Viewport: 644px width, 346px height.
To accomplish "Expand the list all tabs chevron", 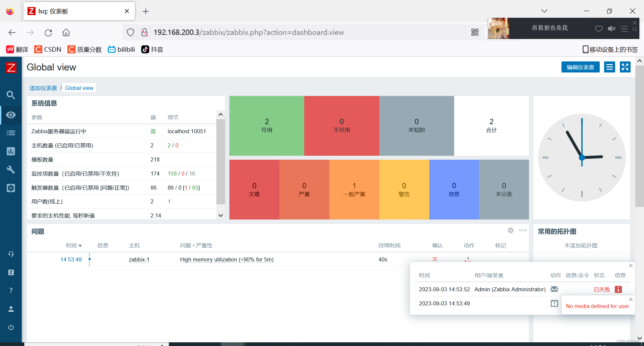I will pyautogui.click(x=544, y=11).
